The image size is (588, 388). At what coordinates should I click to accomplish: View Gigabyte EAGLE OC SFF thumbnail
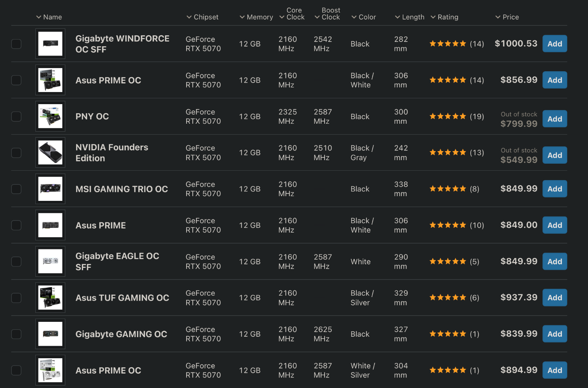50,262
